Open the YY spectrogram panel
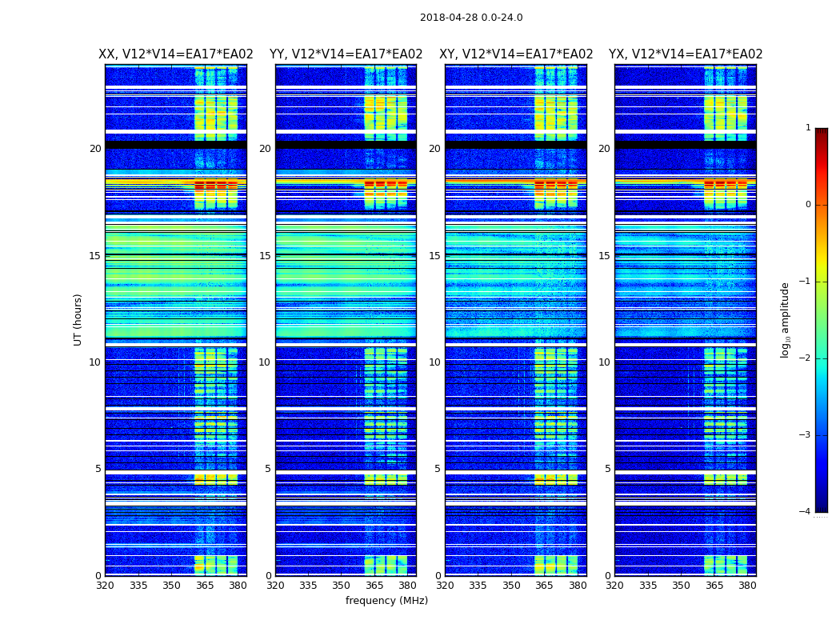 tap(346, 320)
